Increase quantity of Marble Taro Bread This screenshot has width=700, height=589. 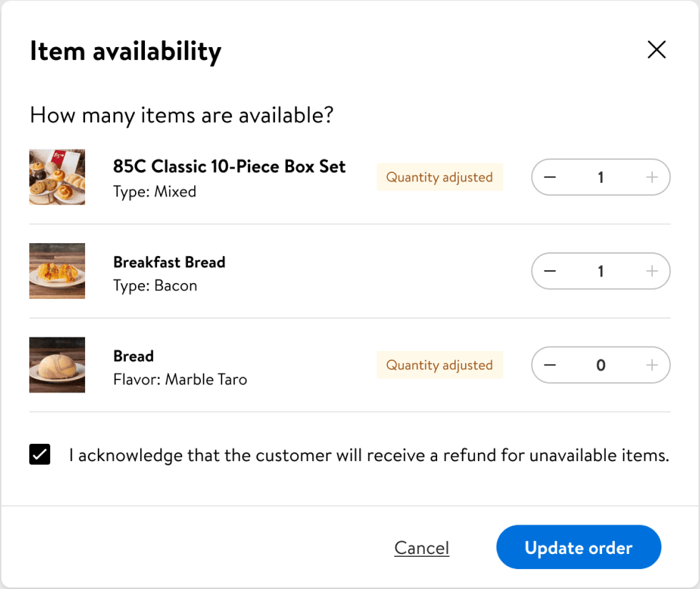pyautogui.click(x=651, y=365)
